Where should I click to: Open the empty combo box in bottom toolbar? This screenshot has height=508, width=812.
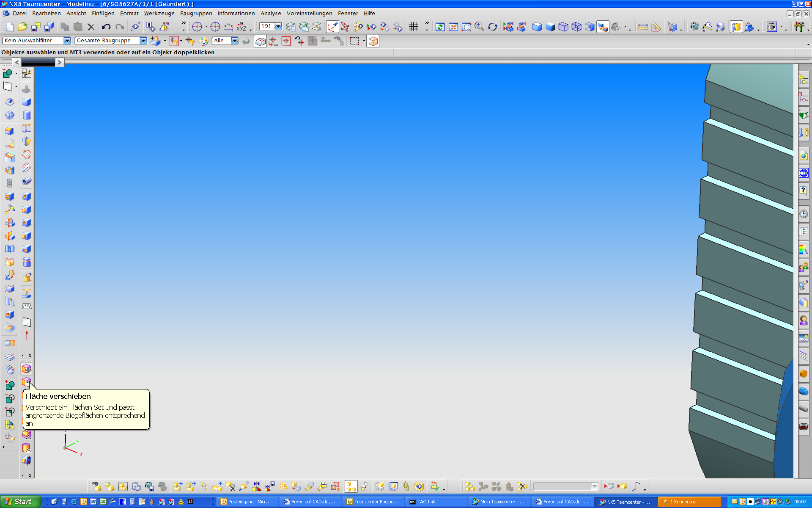pyautogui.click(x=566, y=486)
